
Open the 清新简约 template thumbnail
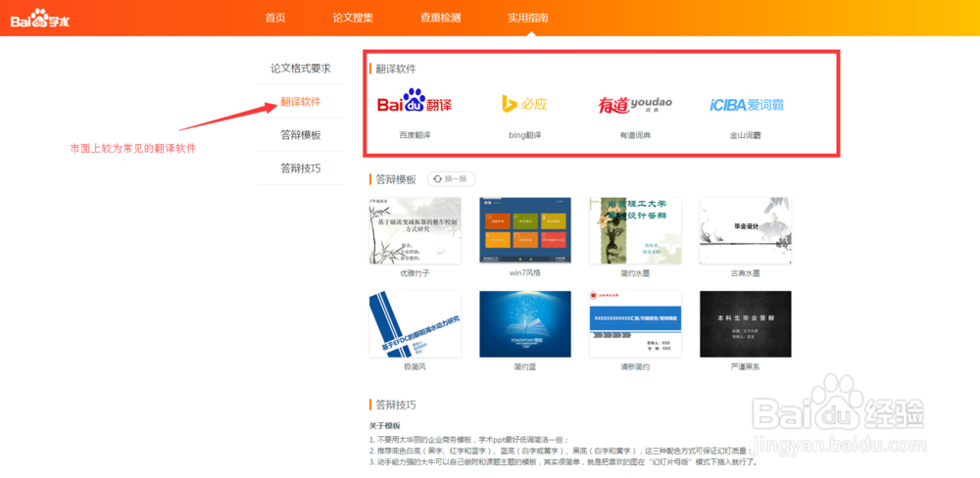(x=636, y=324)
